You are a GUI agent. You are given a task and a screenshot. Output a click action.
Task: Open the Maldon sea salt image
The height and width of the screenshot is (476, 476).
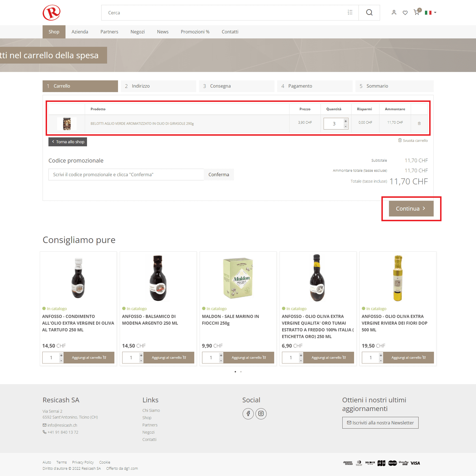[238, 278]
